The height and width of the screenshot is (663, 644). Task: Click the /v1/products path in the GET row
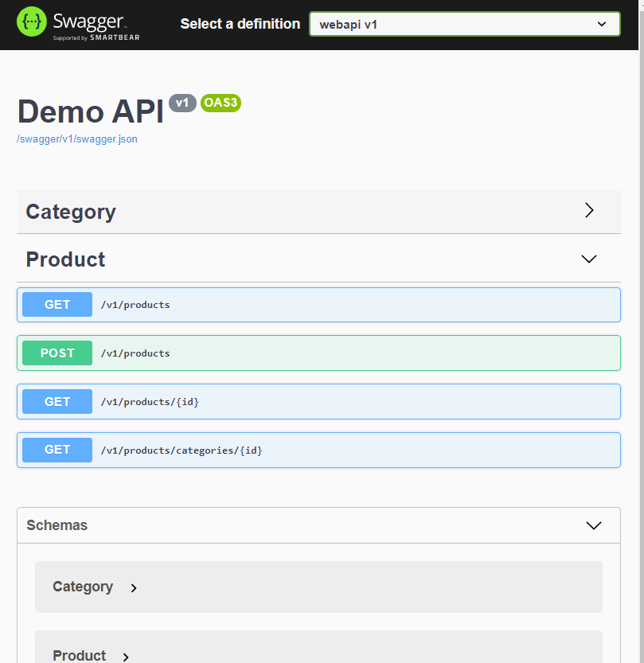click(x=135, y=305)
